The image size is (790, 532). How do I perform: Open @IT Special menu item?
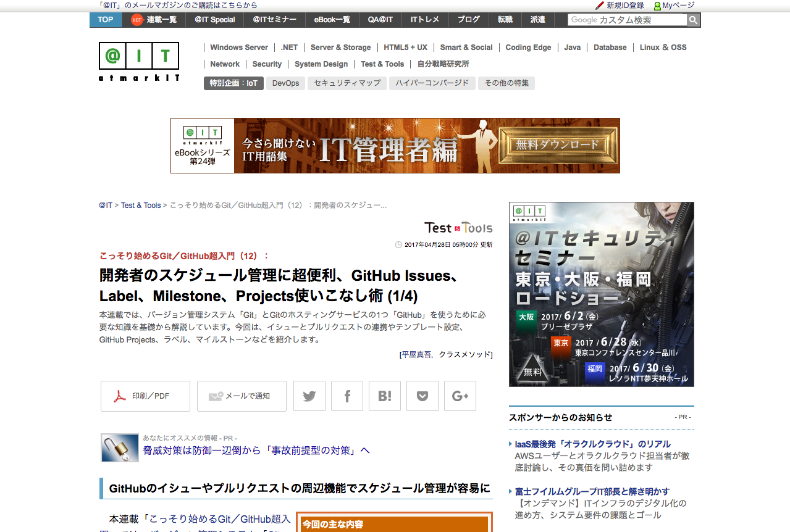[214, 20]
